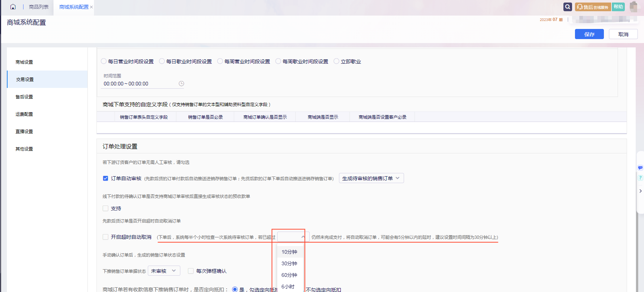This screenshot has height=292, width=644.
Task: Go to the home page via house icon
Action: click(13, 7)
